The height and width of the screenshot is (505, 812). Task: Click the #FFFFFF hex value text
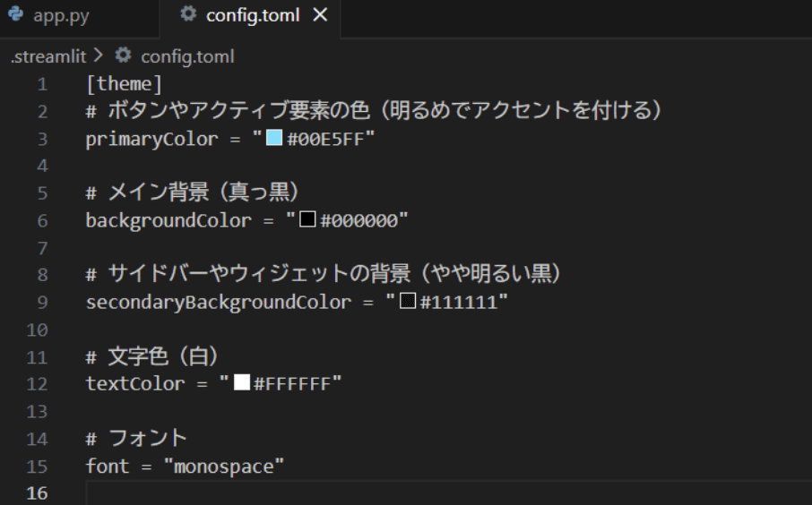click(292, 384)
